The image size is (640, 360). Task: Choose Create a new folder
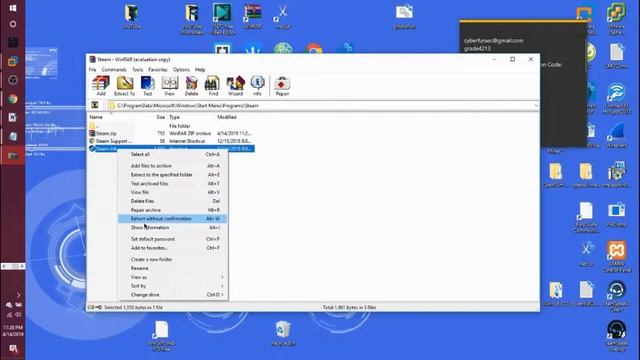point(173,260)
